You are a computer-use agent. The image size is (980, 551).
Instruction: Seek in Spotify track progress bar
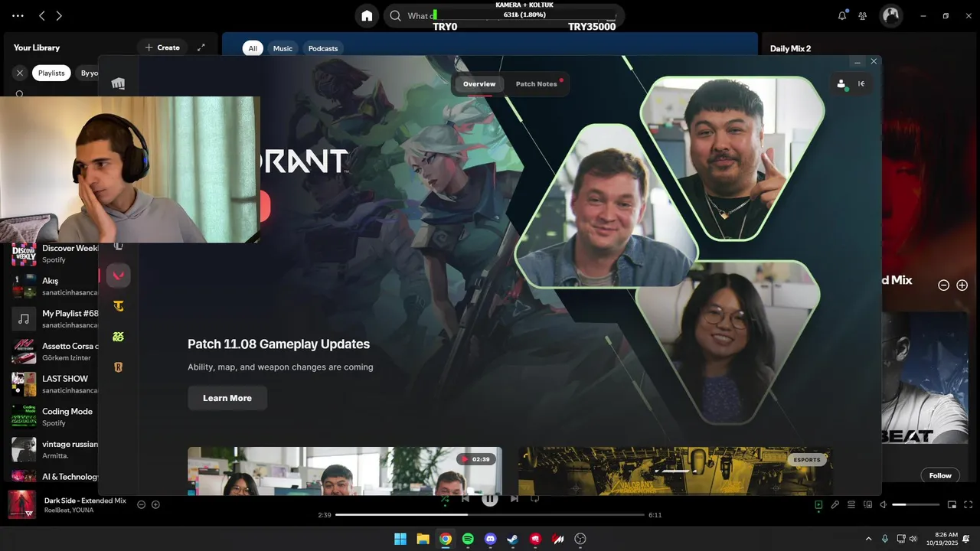[x=490, y=515]
